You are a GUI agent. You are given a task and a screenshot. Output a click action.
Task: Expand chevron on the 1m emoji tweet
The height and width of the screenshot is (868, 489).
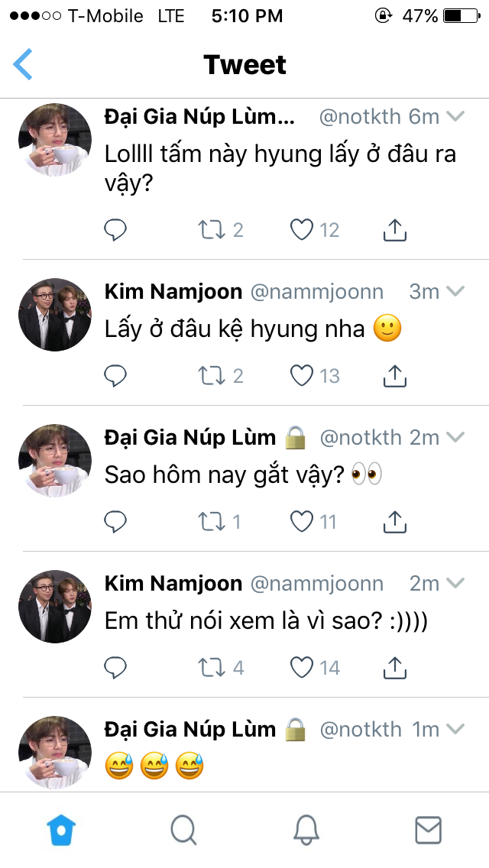coord(455,730)
